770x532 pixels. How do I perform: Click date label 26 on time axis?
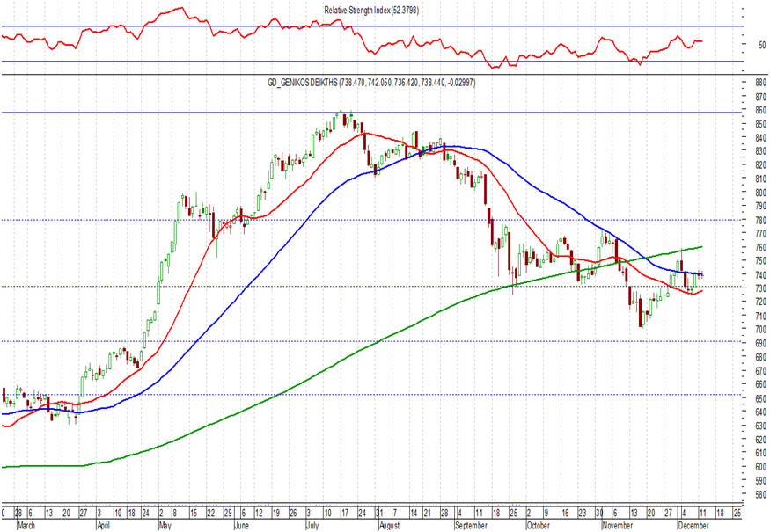pos(293,513)
